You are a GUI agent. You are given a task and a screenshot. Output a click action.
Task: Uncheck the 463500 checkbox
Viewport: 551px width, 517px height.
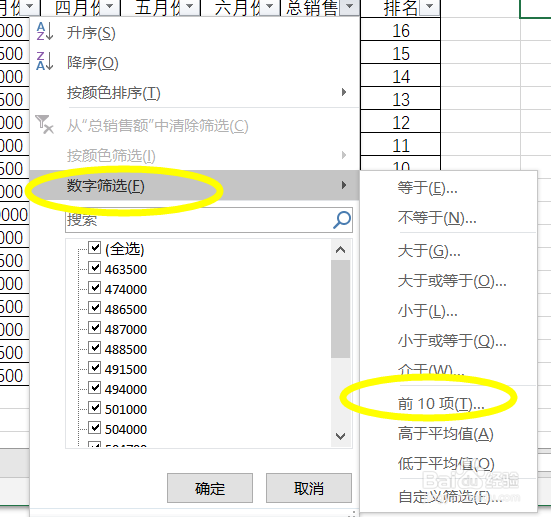point(95,267)
